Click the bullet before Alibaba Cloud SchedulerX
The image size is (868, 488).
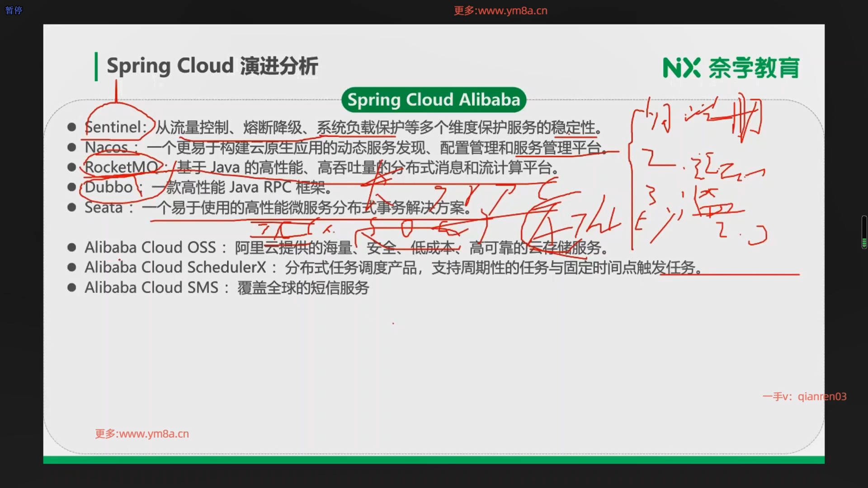click(71, 267)
